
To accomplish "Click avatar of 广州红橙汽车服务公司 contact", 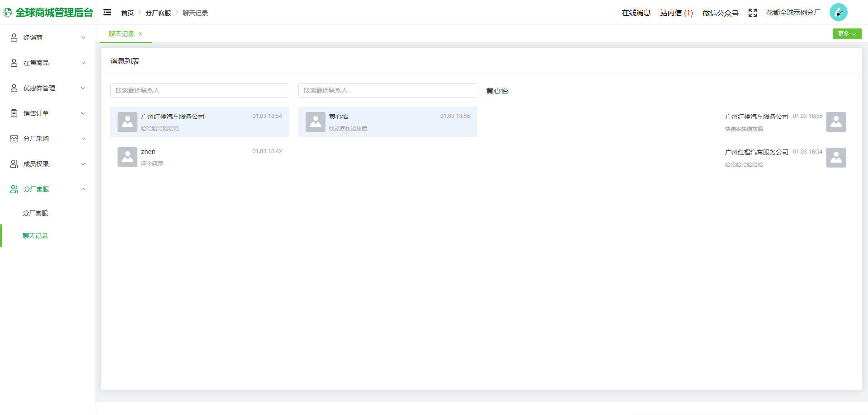I will pos(127,122).
